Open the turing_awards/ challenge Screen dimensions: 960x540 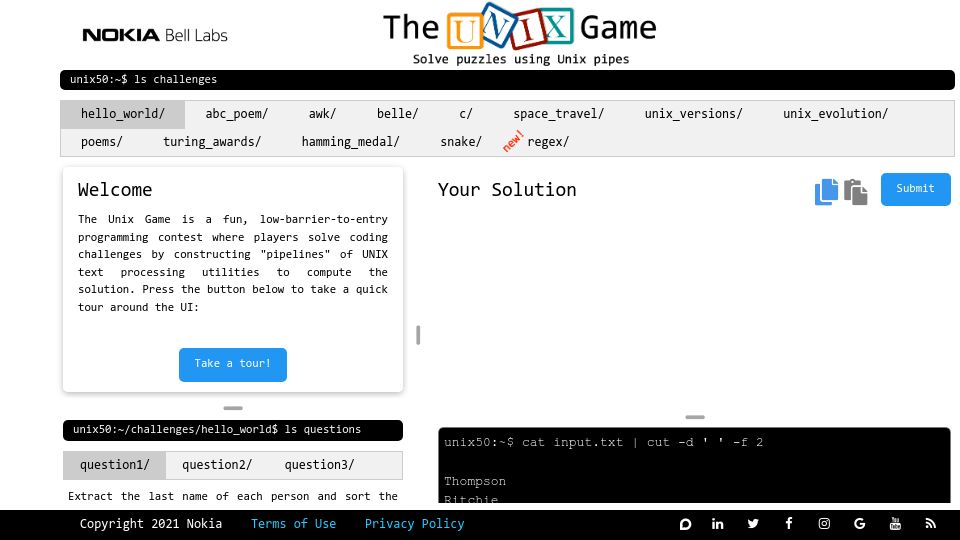tap(212, 142)
